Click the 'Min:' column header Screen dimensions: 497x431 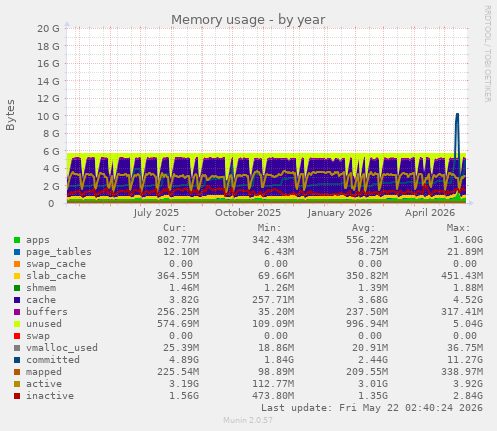tap(269, 228)
